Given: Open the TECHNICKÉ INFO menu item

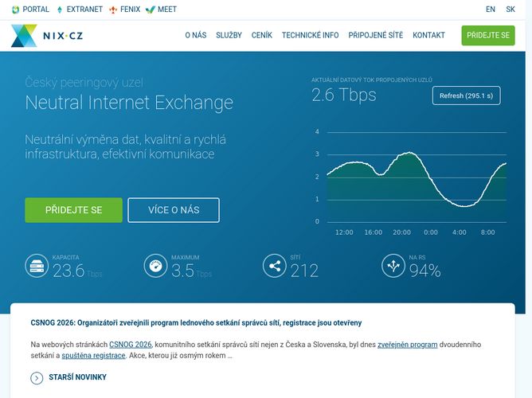Looking at the screenshot, I should (310, 35).
